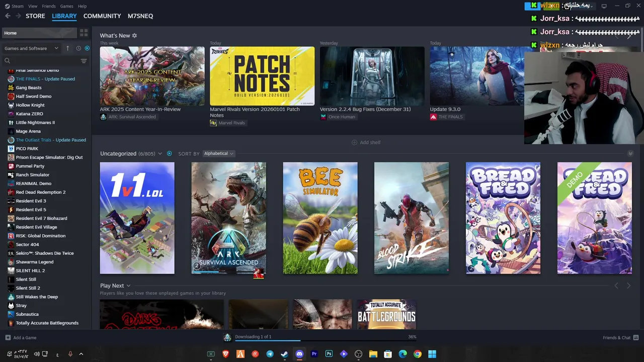Click the sidebar sort ascending arrow
This screenshot has height=362, width=644.
[67, 48]
